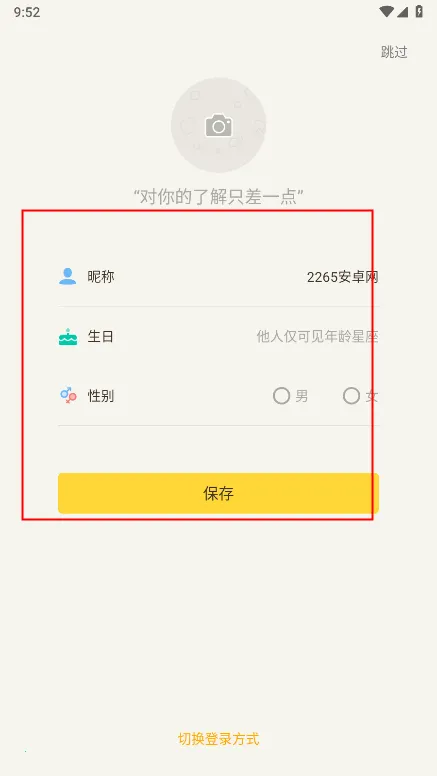Tap the round grey avatar placeholder
Screen dimensions: 437x776
click(218, 125)
